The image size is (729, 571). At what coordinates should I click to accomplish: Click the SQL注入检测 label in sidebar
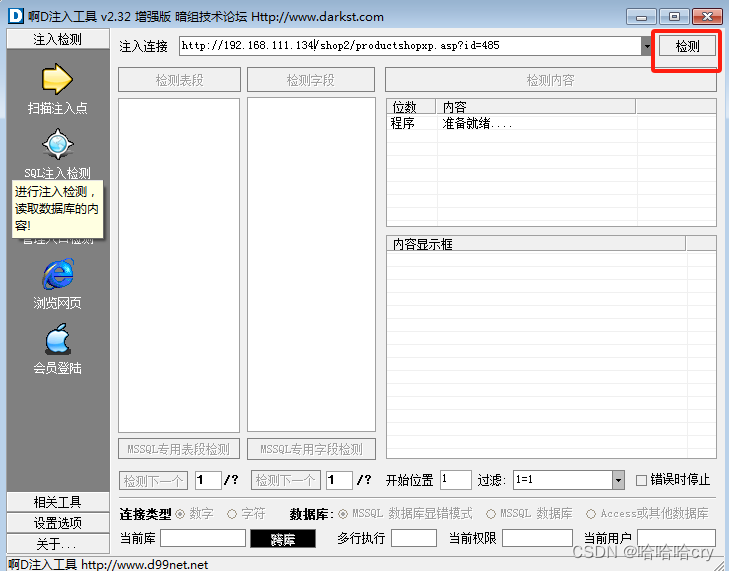click(58, 173)
